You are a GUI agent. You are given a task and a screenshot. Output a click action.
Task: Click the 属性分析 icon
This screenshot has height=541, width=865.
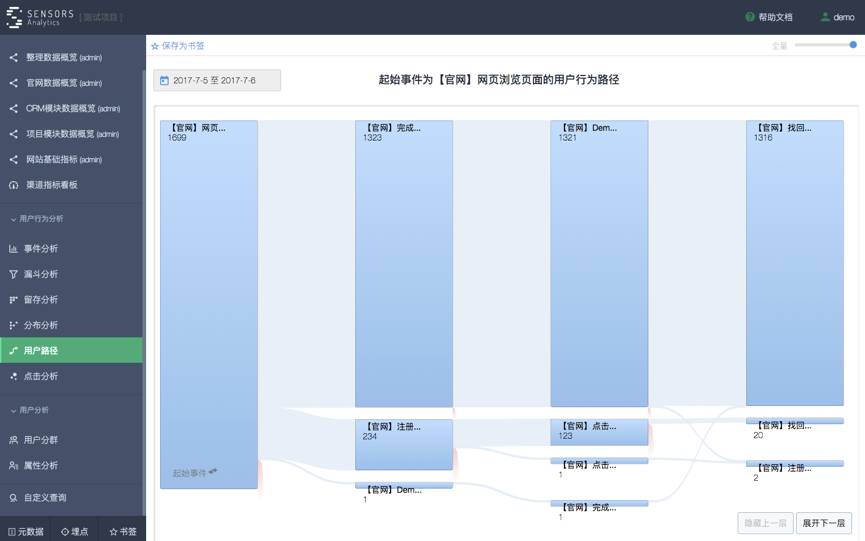pyautogui.click(x=13, y=465)
